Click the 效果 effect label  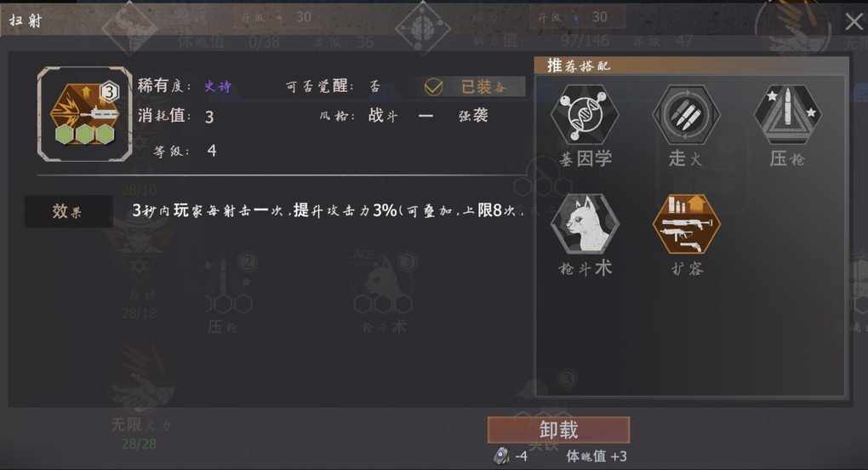coord(69,211)
